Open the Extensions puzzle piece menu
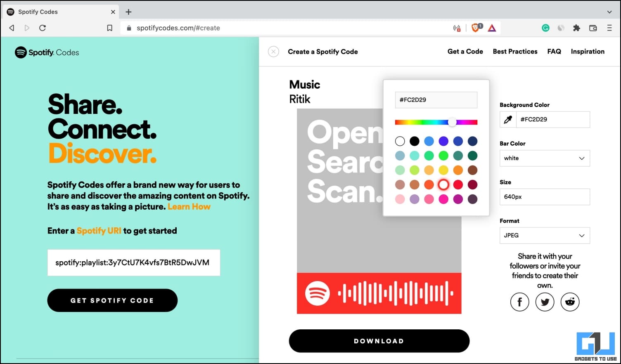621x364 pixels. click(x=576, y=28)
